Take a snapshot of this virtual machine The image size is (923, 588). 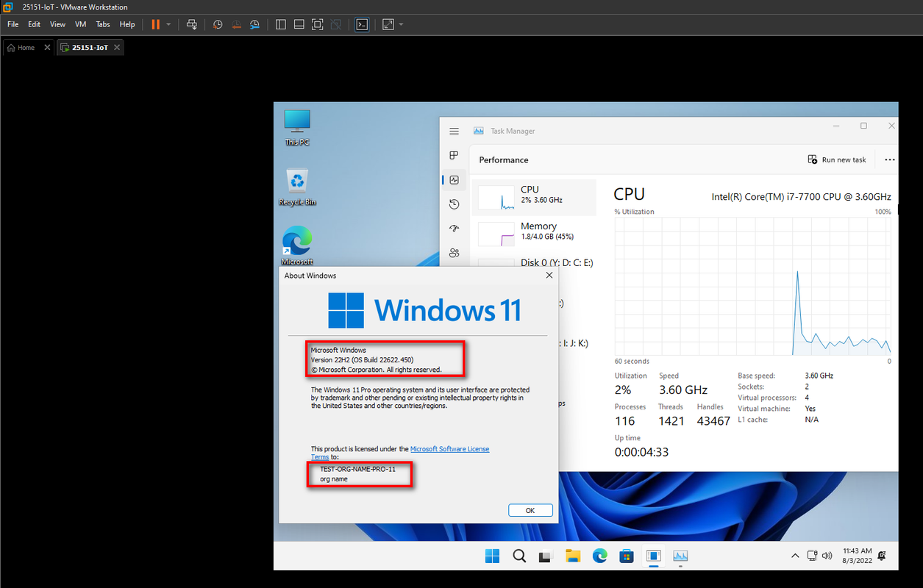coord(218,24)
